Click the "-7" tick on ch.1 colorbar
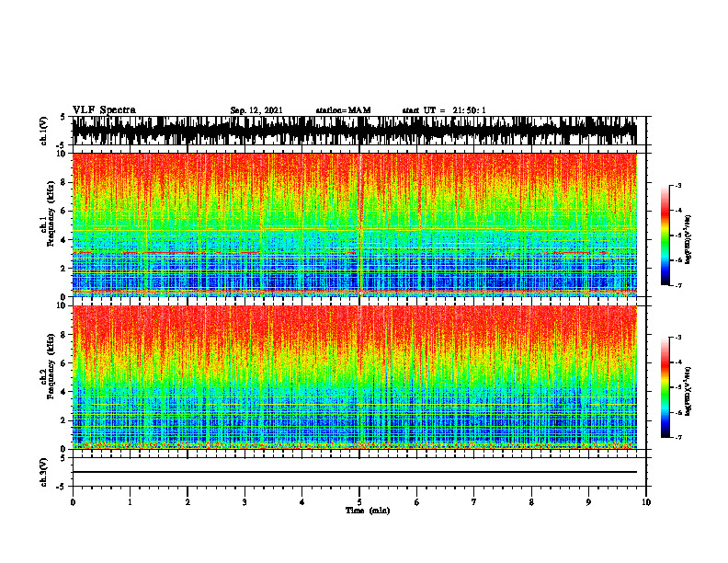This screenshot has height=563, width=728. click(x=678, y=285)
